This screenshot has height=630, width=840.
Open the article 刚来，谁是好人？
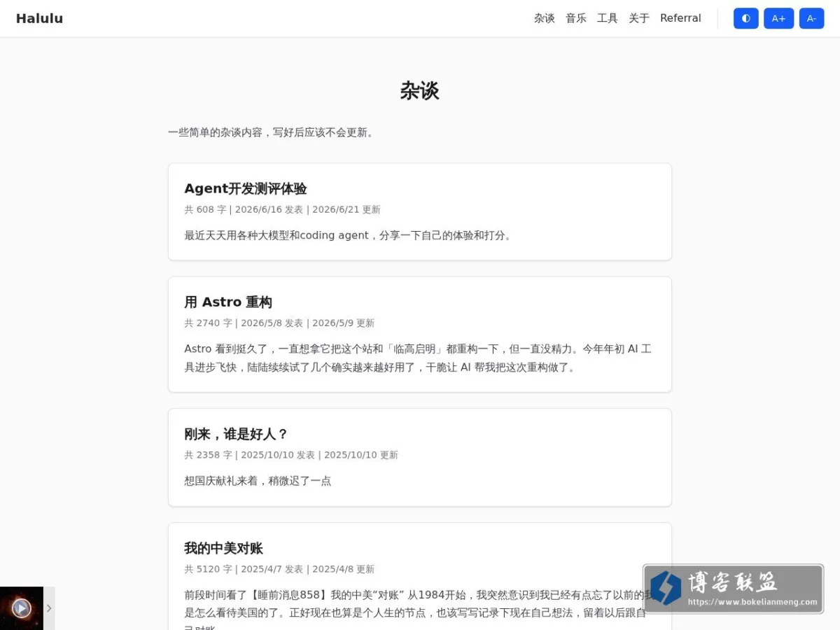(237, 434)
